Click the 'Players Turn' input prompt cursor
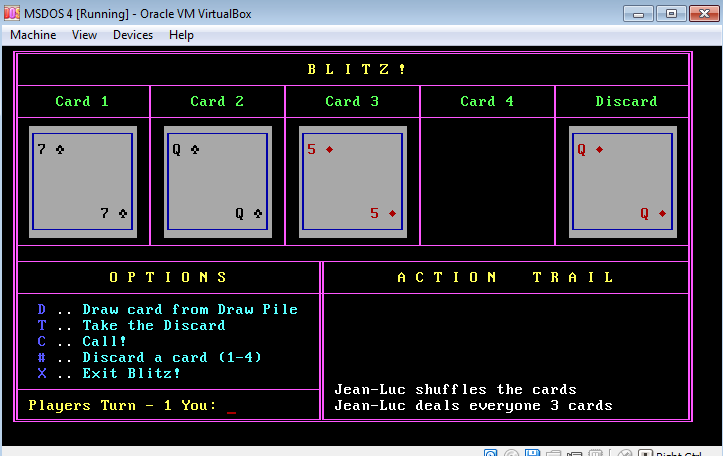 pyautogui.click(x=231, y=406)
